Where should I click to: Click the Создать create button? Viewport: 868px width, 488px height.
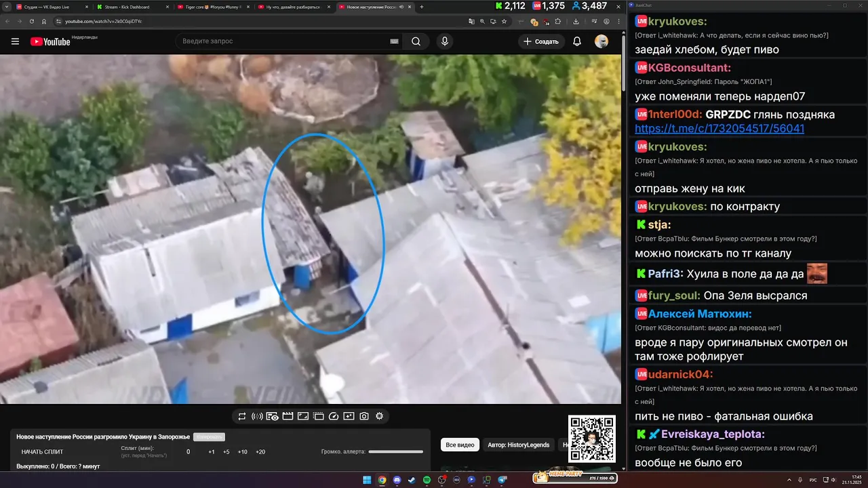click(541, 41)
